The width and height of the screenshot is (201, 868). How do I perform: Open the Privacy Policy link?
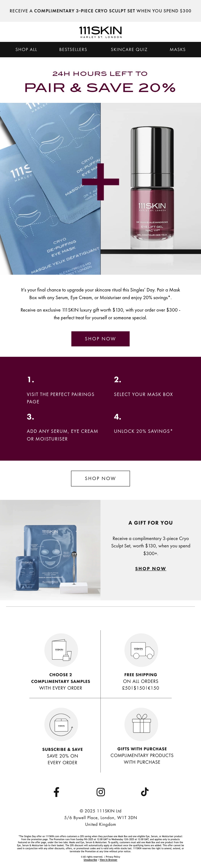[113, 857]
